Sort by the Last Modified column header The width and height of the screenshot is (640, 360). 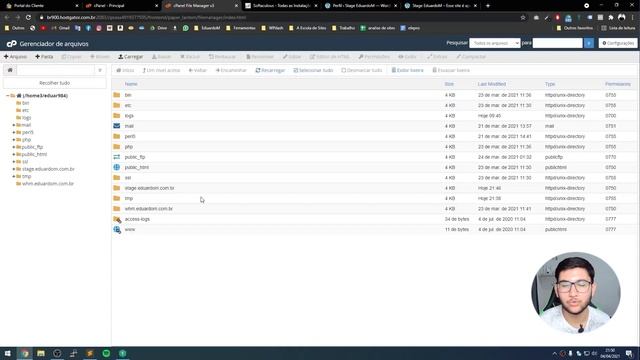coord(492,84)
